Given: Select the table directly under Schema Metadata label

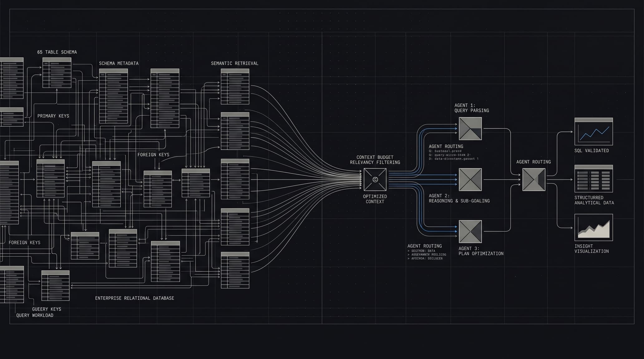Looking at the screenshot, I should pos(114,96).
